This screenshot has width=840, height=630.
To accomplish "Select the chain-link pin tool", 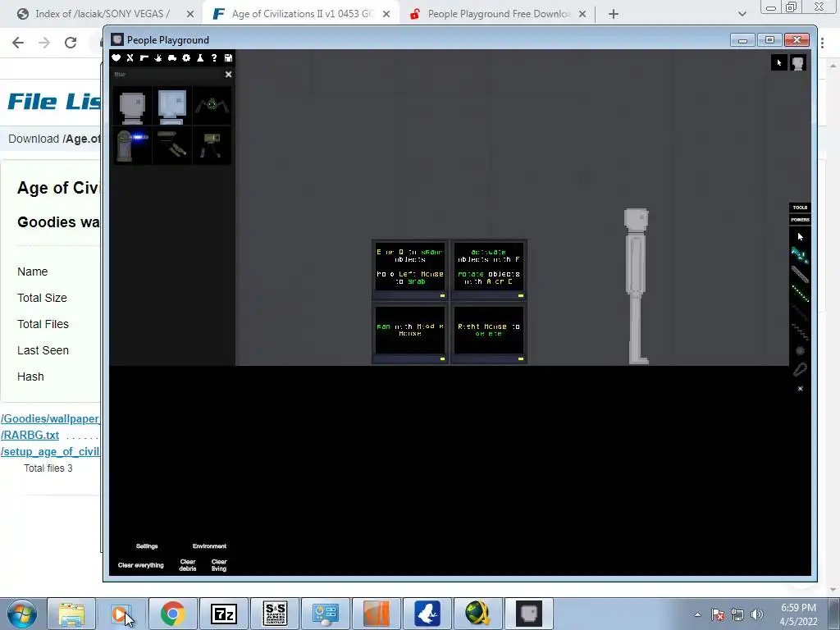I will click(x=800, y=370).
